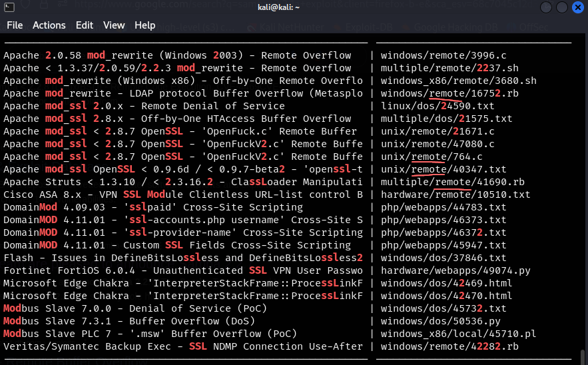Click the Modbus Slave 7.0.0 Denial of Service line

click(x=135, y=309)
